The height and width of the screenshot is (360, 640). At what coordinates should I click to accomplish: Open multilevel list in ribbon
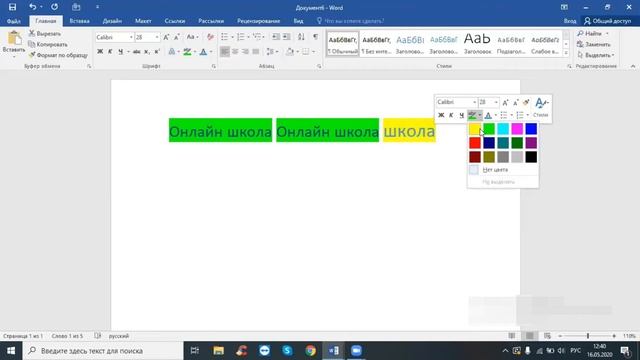coord(257,37)
